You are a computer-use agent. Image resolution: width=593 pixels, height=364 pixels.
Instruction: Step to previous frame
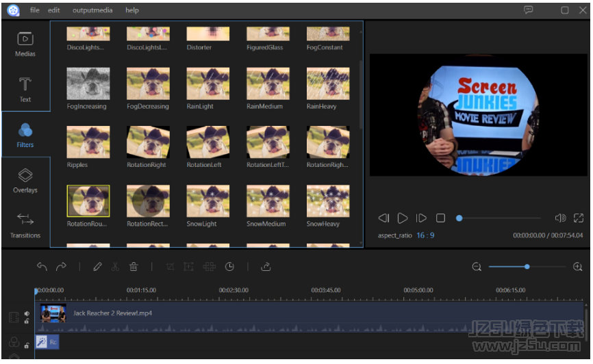pos(383,218)
